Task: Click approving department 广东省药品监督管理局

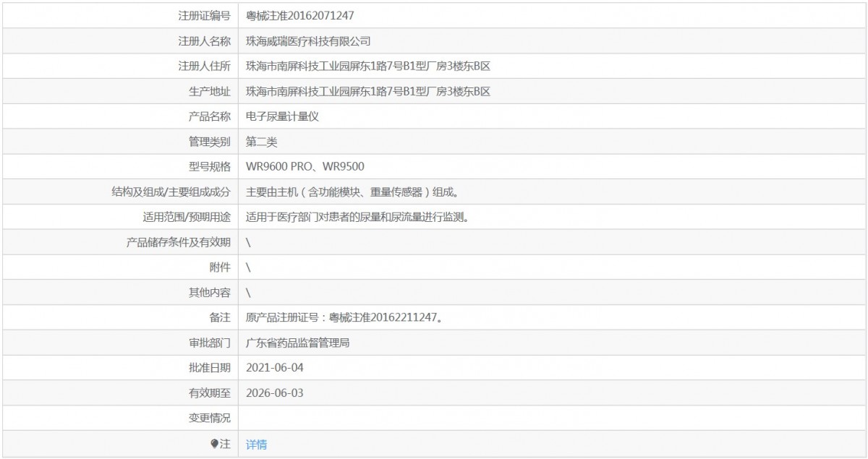Action: pyautogui.click(x=298, y=343)
